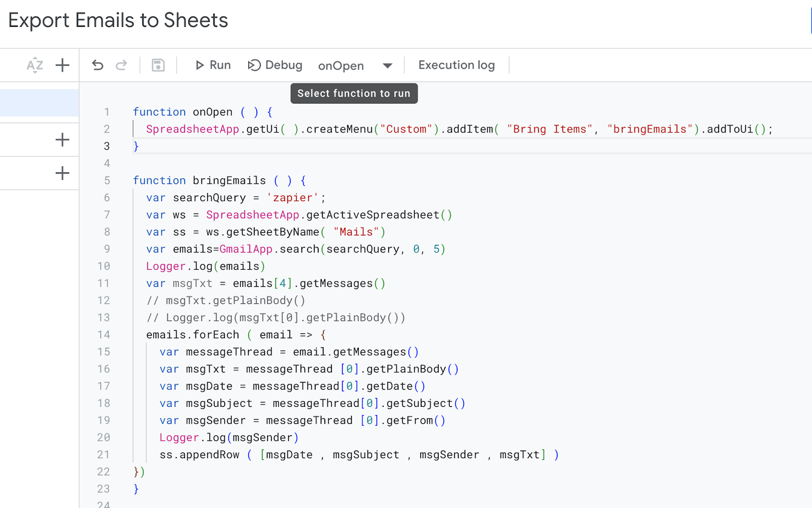The image size is (812, 508).
Task: Click the "Mails" sheet name string
Action: pyautogui.click(x=356, y=232)
